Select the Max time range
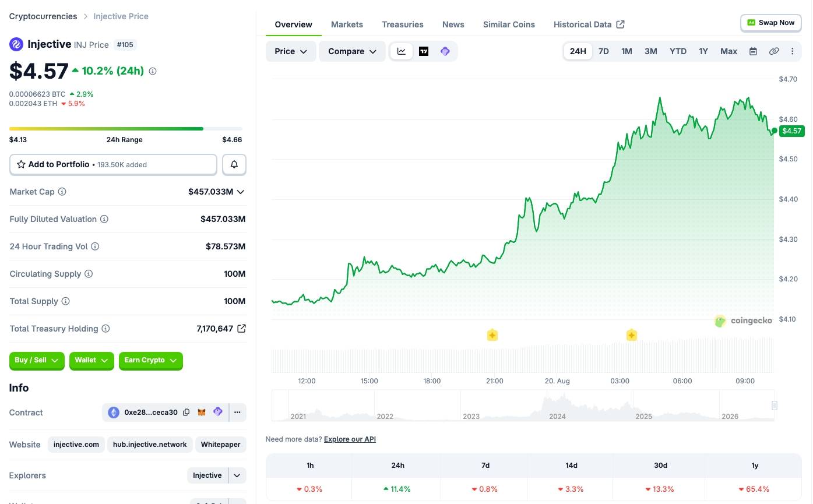This screenshot has height=504, width=813. click(x=728, y=51)
